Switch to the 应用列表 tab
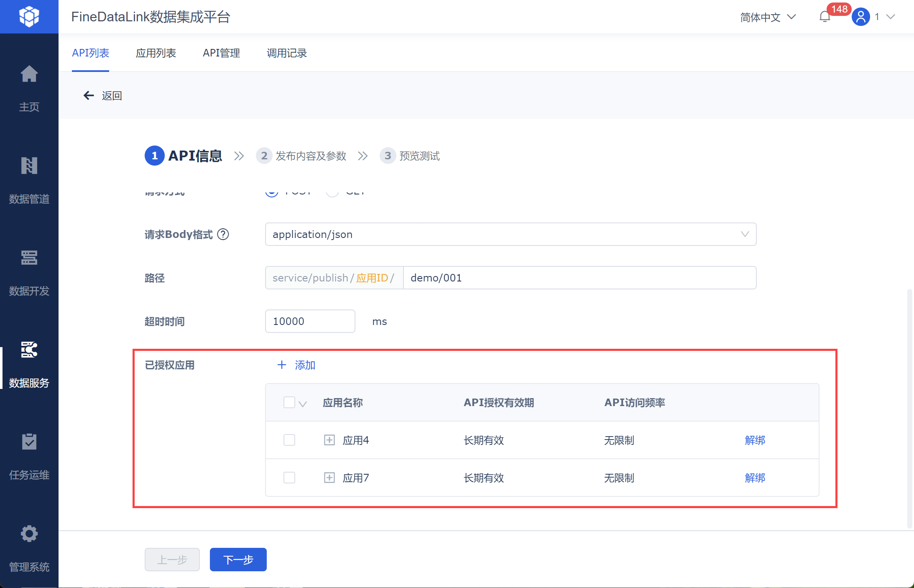 coord(156,53)
